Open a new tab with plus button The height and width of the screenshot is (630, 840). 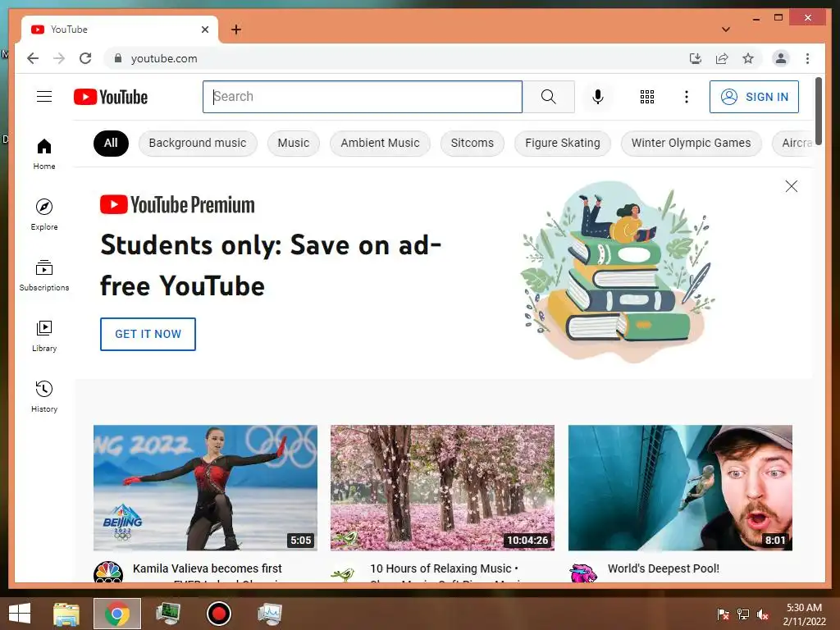(235, 30)
